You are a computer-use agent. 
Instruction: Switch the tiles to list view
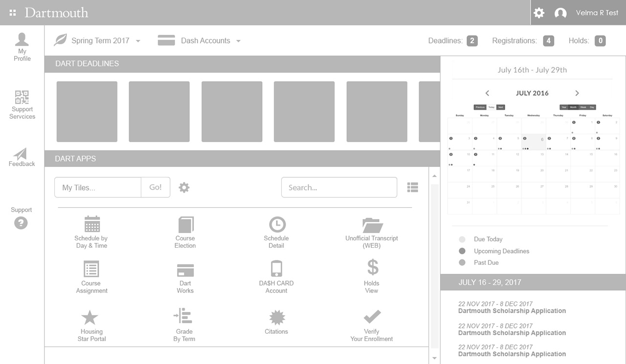413,187
